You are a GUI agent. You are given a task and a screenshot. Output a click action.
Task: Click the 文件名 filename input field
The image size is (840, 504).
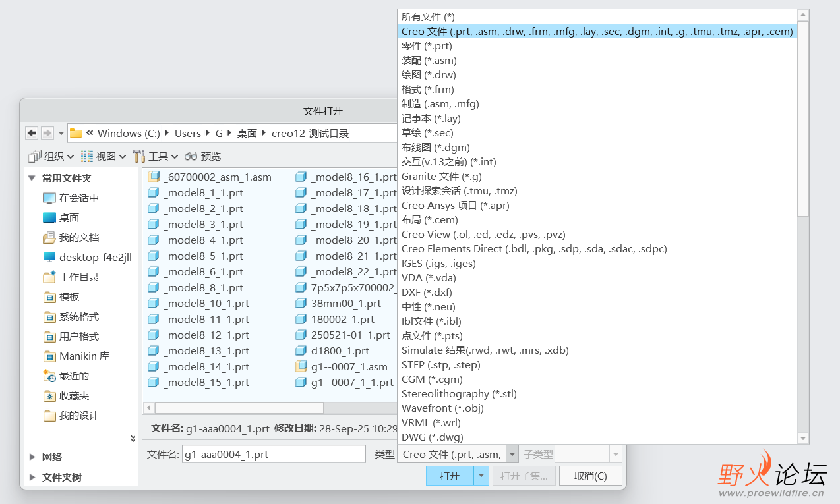tap(273, 454)
